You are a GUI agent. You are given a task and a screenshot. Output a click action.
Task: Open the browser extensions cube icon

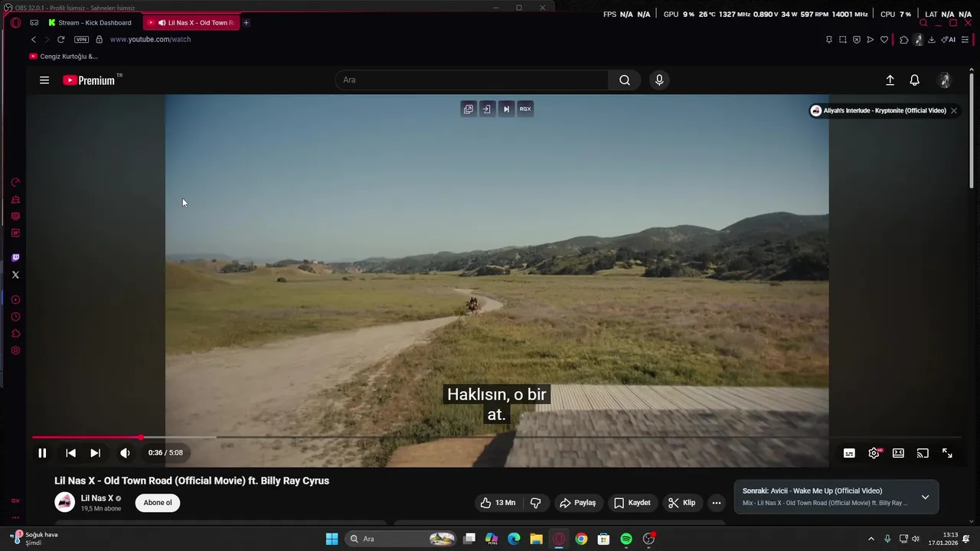point(903,40)
